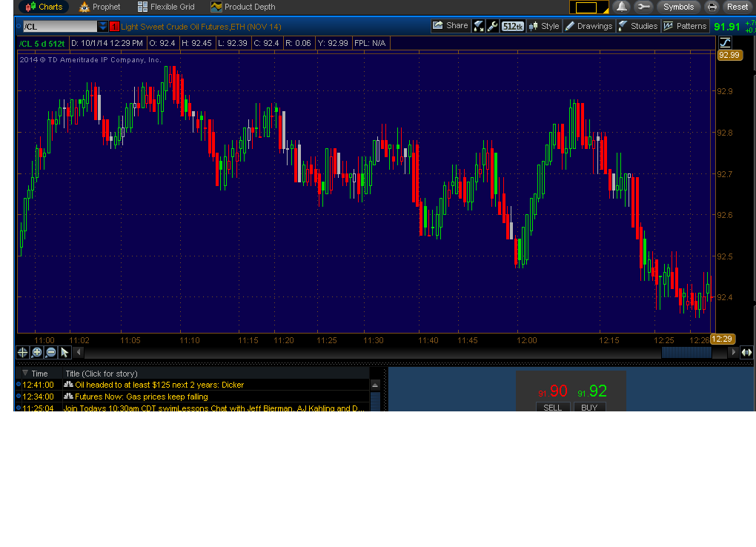
Task: Click the Symbols button
Action: click(x=678, y=7)
